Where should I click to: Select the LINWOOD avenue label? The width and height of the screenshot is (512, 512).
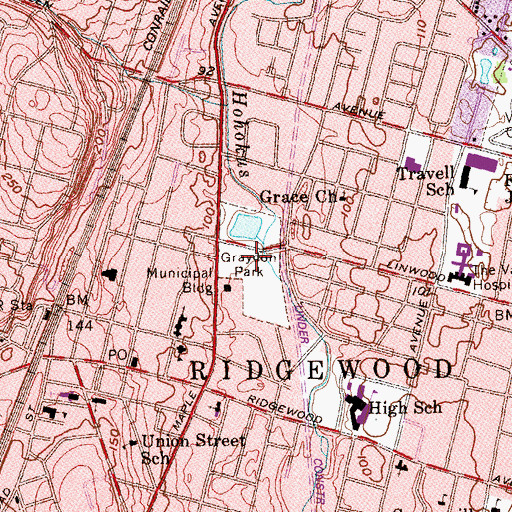pos(416,271)
